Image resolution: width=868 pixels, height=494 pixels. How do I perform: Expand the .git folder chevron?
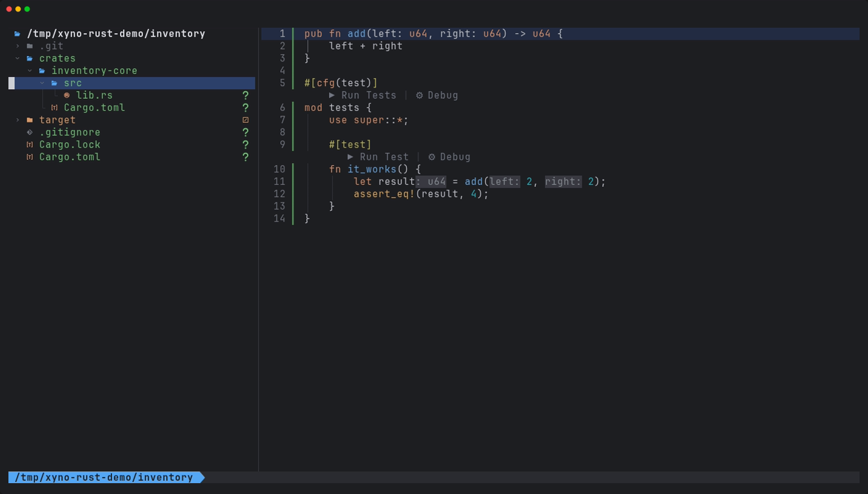[x=17, y=46]
